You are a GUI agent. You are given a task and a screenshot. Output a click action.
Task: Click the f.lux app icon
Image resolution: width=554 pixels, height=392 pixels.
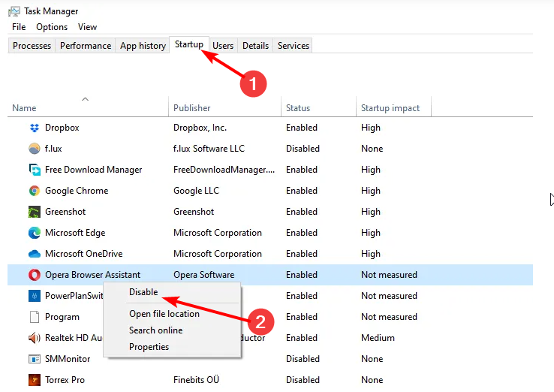pyautogui.click(x=35, y=149)
